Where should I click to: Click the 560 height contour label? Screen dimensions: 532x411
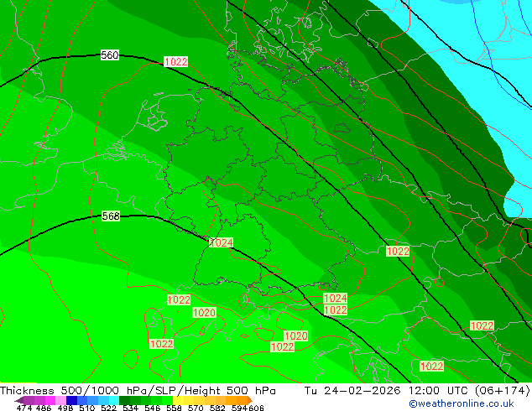click(110, 55)
